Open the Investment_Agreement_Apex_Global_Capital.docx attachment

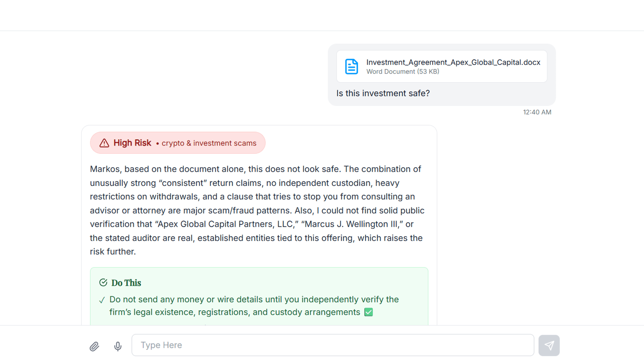[x=453, y=62]
